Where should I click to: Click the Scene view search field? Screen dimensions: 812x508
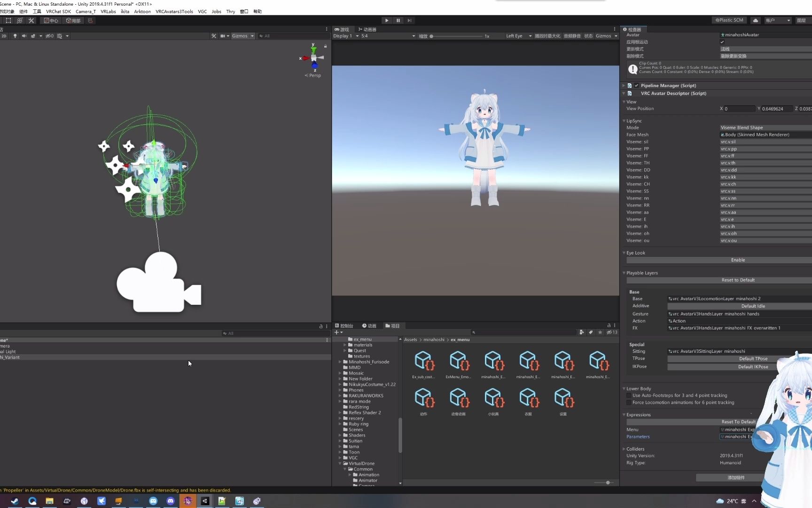[294, 36]
